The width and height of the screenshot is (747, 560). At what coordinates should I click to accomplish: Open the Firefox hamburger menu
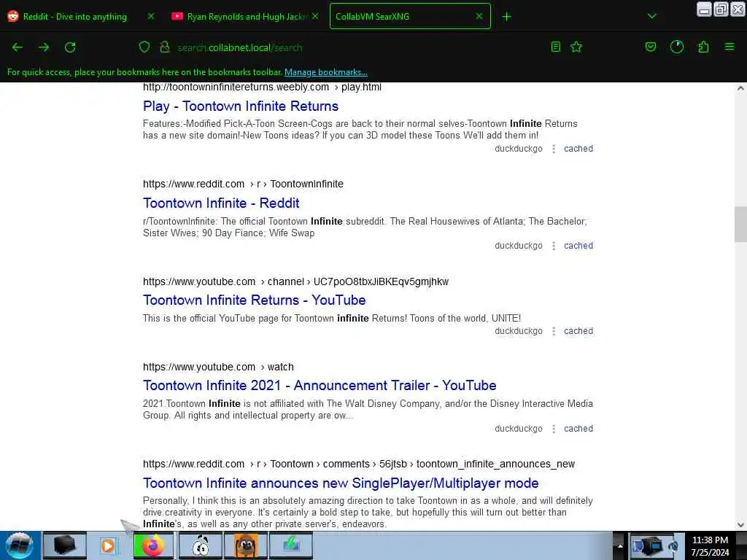point(729,47)
